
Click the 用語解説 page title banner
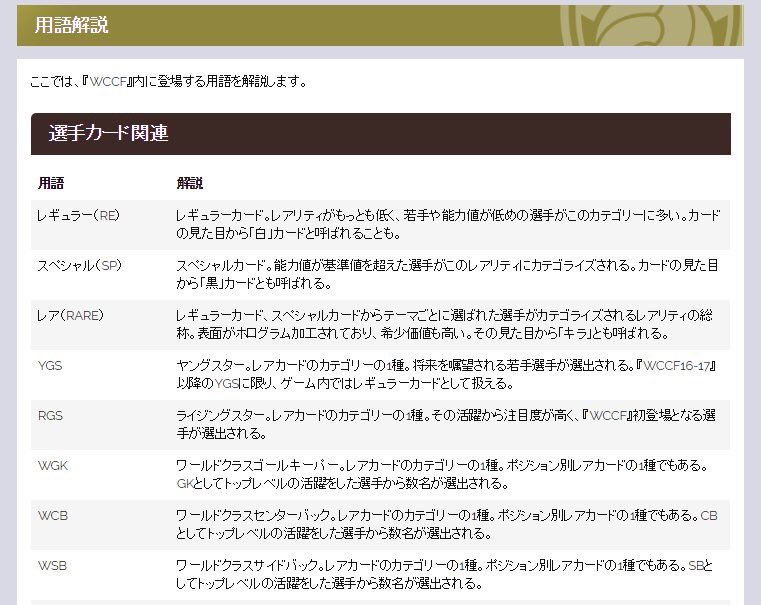coord(380,25)
